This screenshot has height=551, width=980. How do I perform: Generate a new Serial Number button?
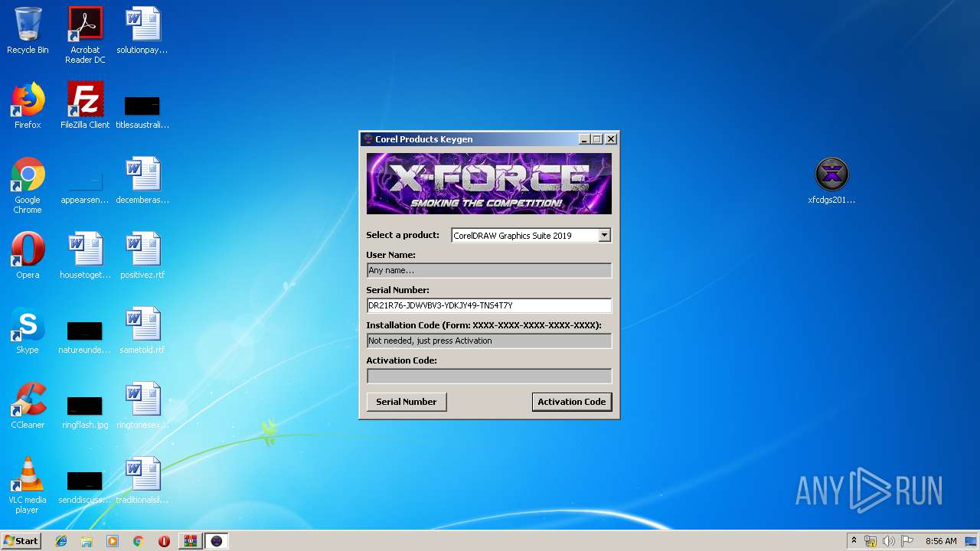tap(407, 402)
